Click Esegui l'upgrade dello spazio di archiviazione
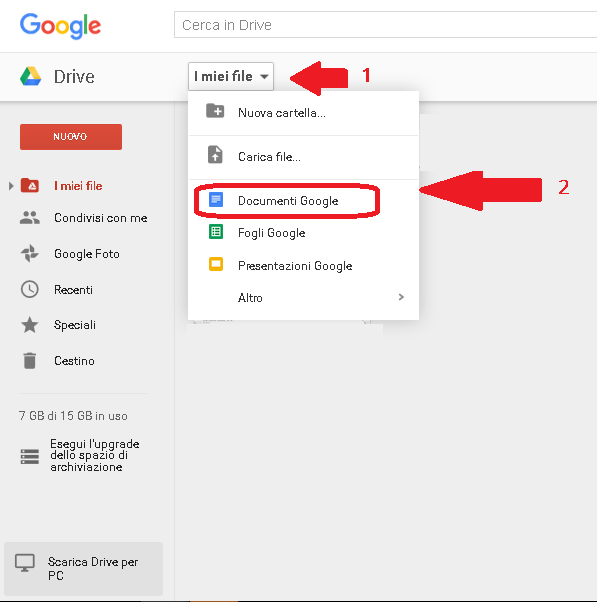This screenshot has height=602, width=597. click(x=95, y=455)
